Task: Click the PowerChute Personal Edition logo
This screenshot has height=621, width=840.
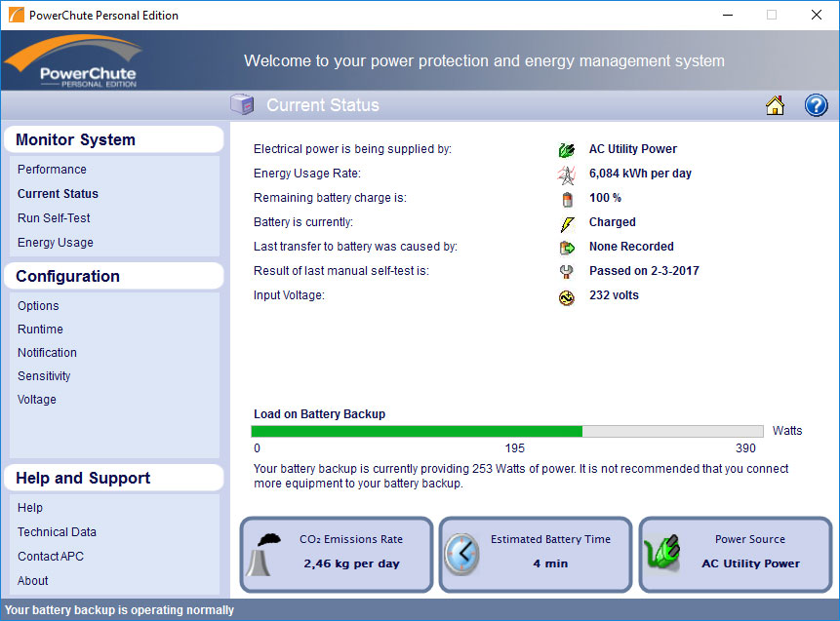Action: tap(73, 60)
